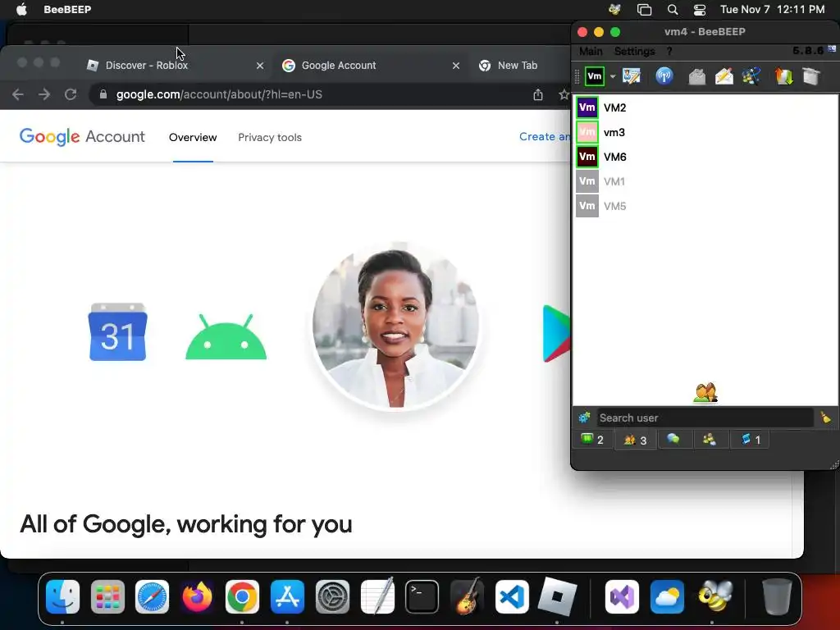Open System Preferences from the Dock
This screenshot has width=840, height=630.
(x=332, y=597)
